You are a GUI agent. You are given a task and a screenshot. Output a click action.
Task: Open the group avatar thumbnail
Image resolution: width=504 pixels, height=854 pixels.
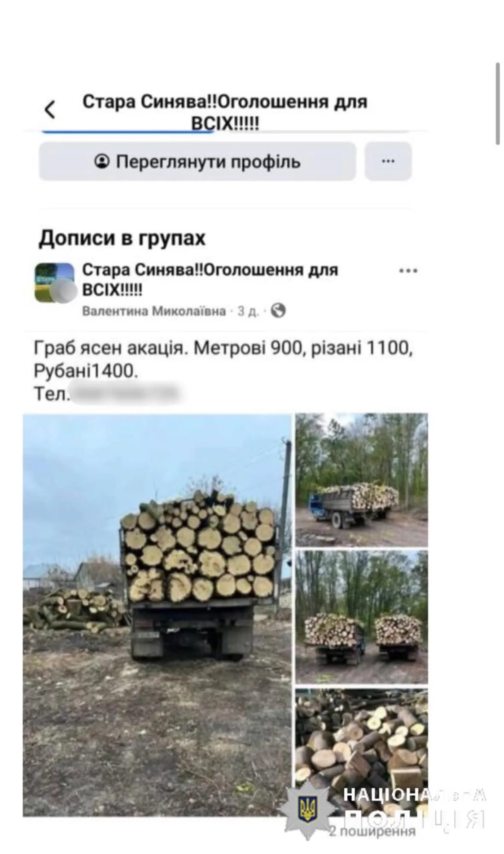click(55, 283)
